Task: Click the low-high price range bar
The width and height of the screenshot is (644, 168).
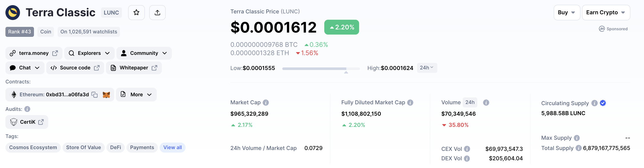Action: pos(321,69)
